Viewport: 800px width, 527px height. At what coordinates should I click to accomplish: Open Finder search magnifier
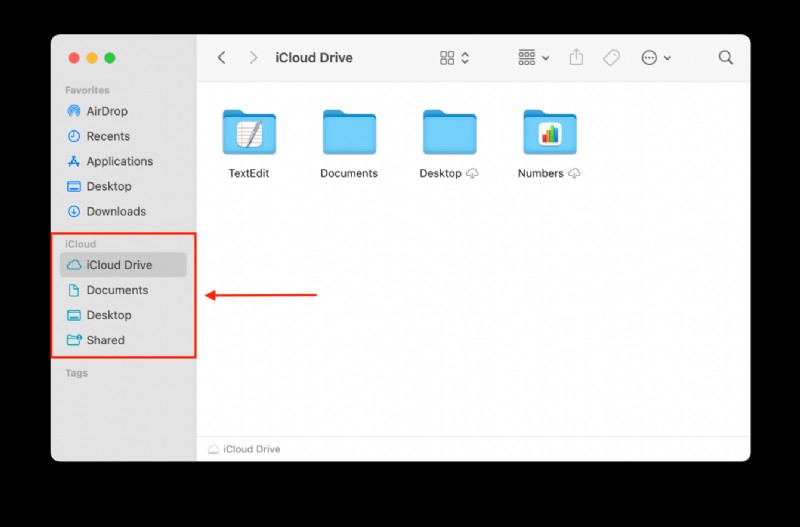pyautogui.click(x=726, y=58)
